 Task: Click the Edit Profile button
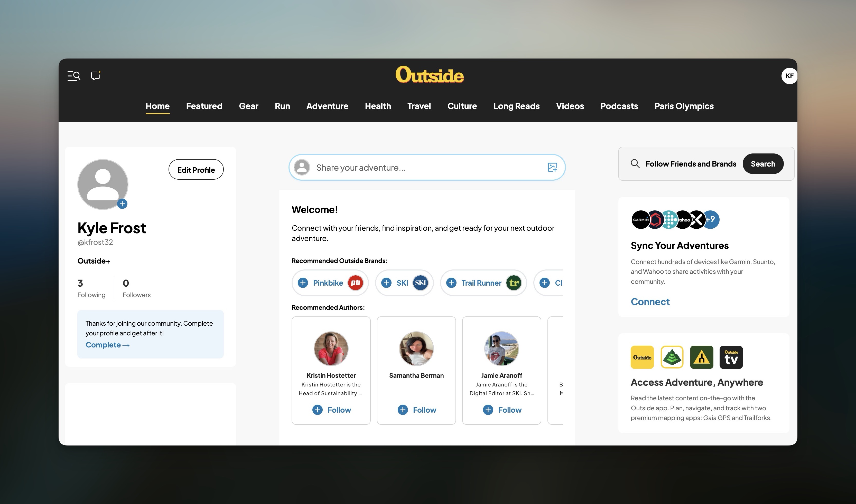[x=196, y=170]
